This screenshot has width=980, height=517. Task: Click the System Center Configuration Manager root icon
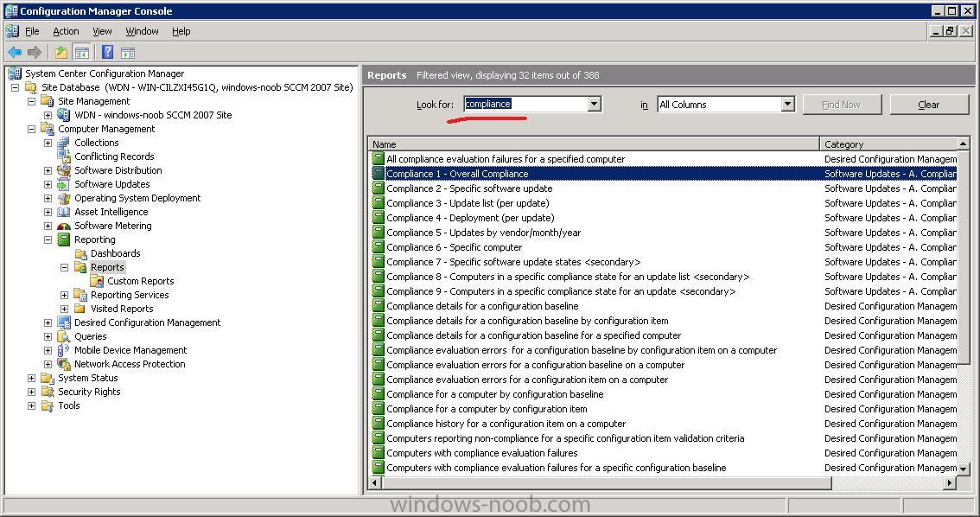(15, 73)
